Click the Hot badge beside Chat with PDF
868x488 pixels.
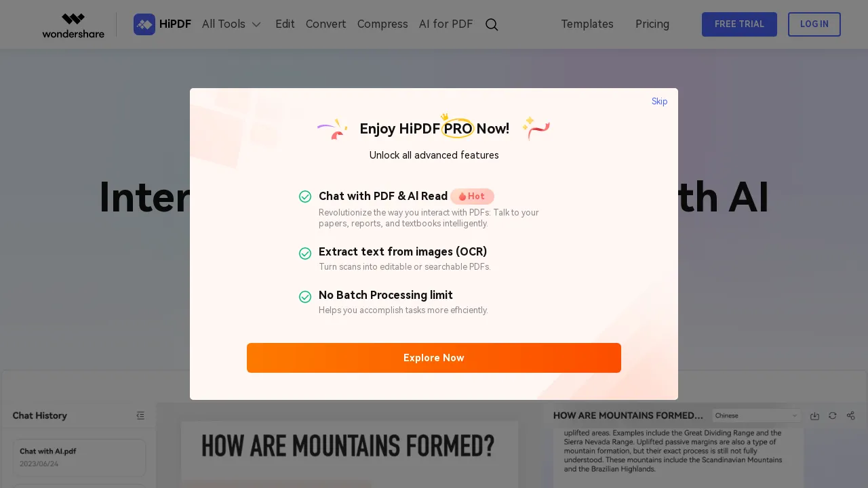472,196
